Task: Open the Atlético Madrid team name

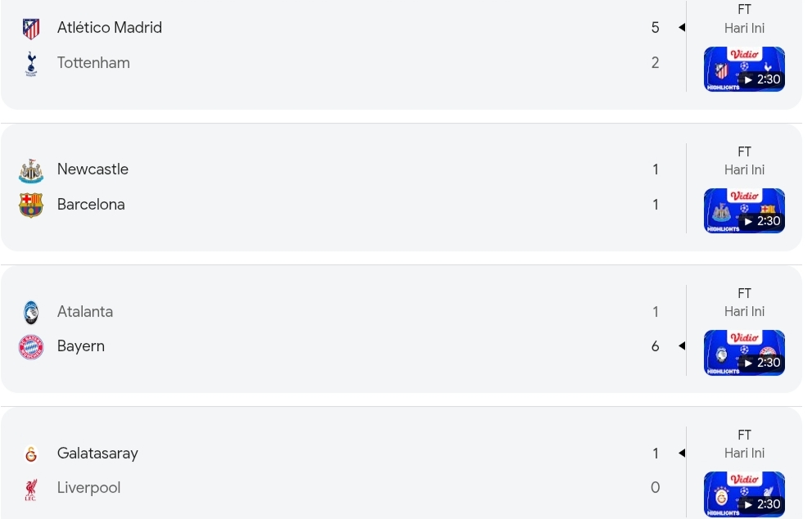Action: 110,28
